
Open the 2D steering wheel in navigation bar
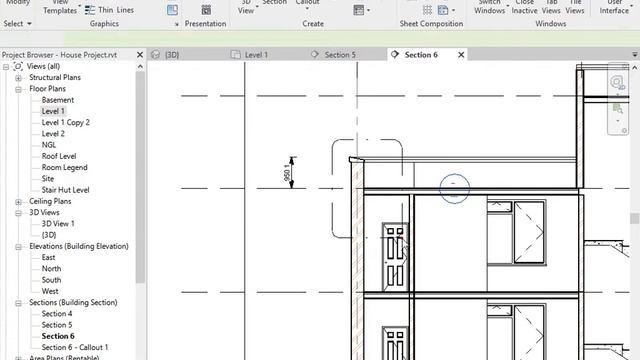(x=617, y=83)
